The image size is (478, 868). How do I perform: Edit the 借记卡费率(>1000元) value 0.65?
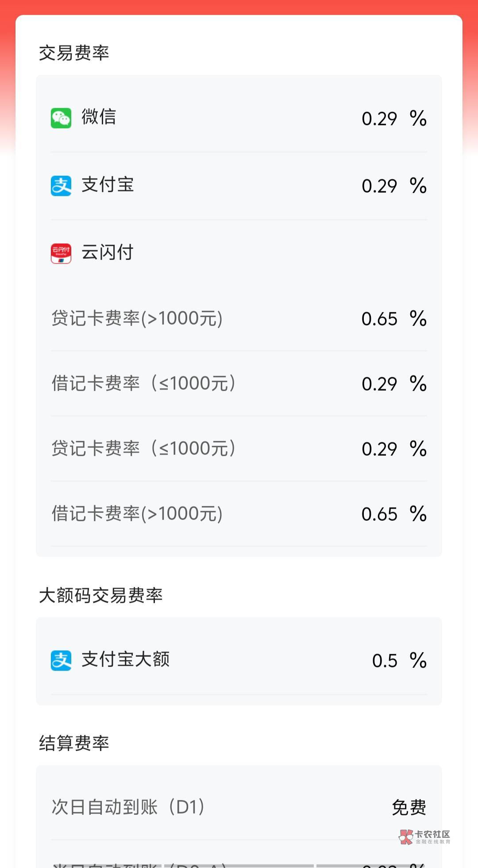[379, 514]
